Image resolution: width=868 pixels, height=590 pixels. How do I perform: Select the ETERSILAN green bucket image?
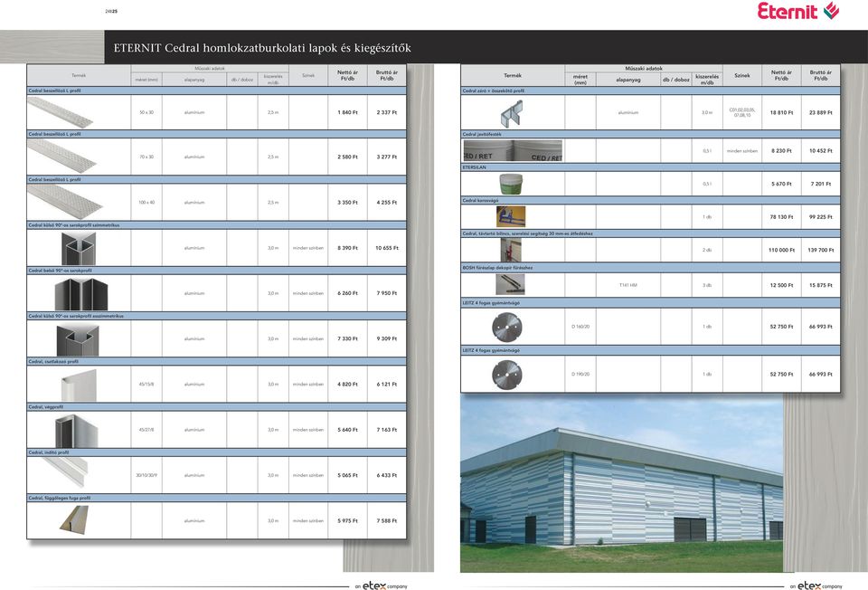510,184
